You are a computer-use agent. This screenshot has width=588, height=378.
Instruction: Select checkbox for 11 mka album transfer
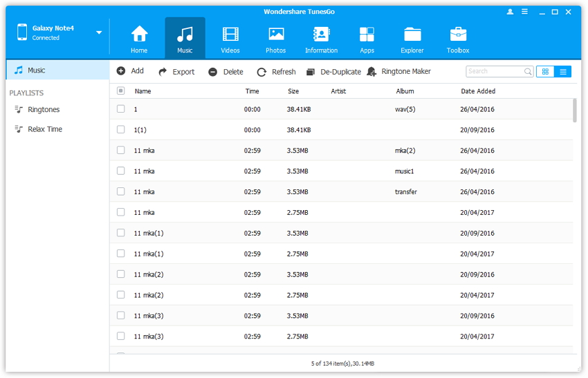[121, 191]
